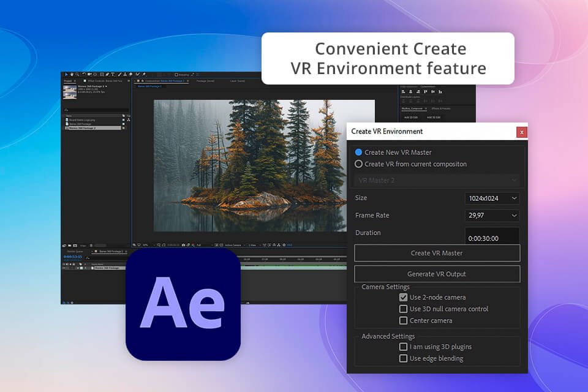The image size is (588, 392).
Task: Select the highlighted composition item in Project list
Action: pos(93,128)
